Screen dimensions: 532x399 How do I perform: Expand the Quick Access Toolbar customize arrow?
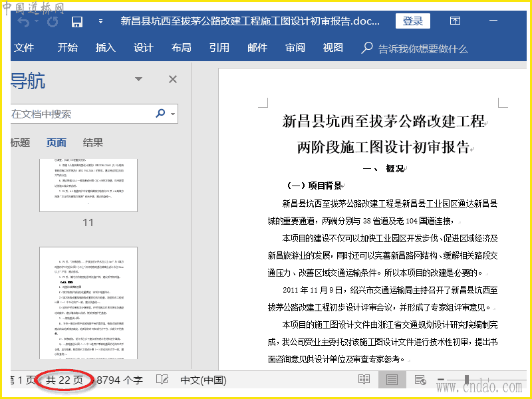101,22
